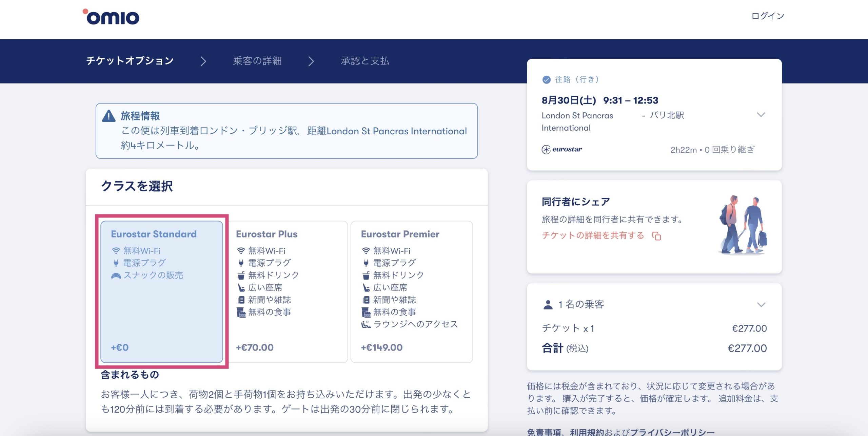
Task: Click the 同行者にシェア heading
Action: (576, 202)
